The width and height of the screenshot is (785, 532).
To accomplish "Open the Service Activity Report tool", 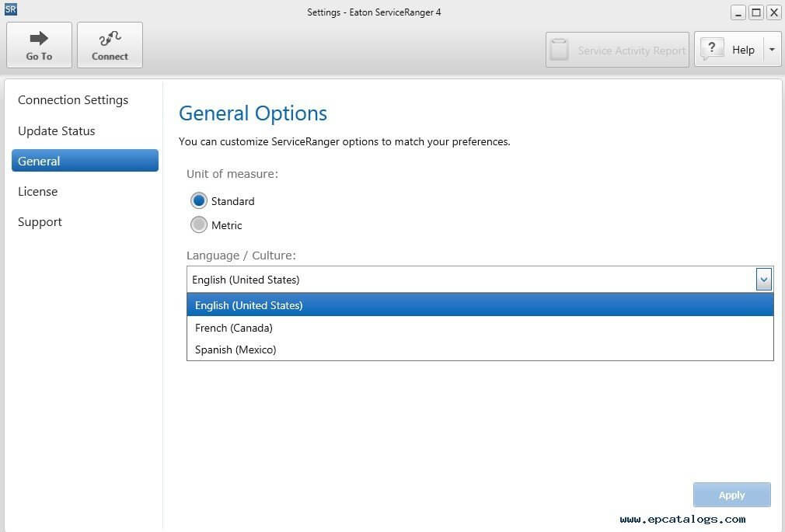I will (x=616, y=50).
